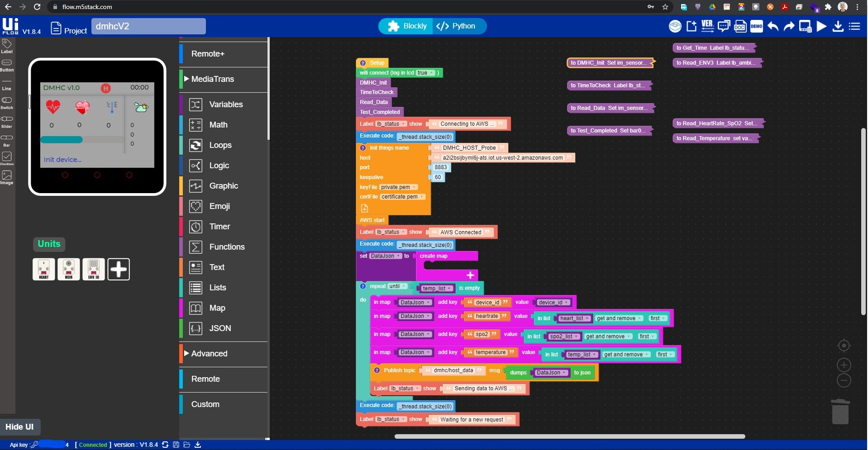Click the Hide UI button
Viewport: 868px width, 450px height.
click(x=19, y=427)
